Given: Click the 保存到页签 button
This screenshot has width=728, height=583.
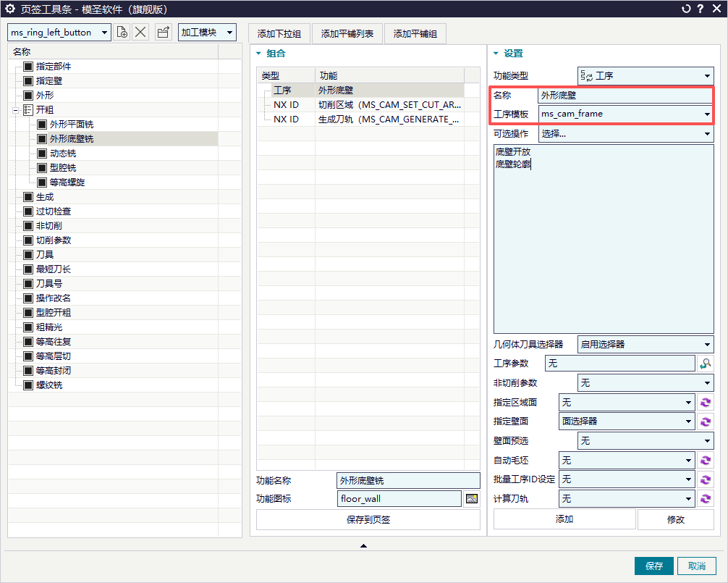Looking at the screenshot, I should coord(368,519).
